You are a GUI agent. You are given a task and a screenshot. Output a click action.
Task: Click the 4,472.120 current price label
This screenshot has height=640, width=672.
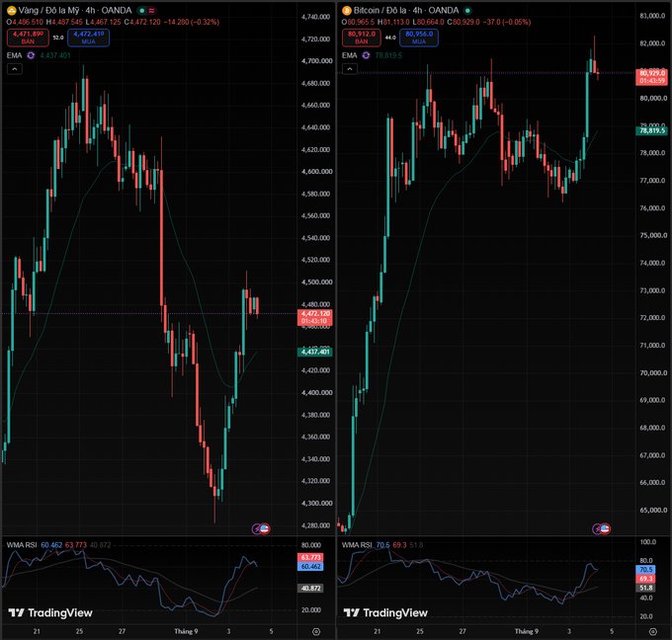click(315, 317)
